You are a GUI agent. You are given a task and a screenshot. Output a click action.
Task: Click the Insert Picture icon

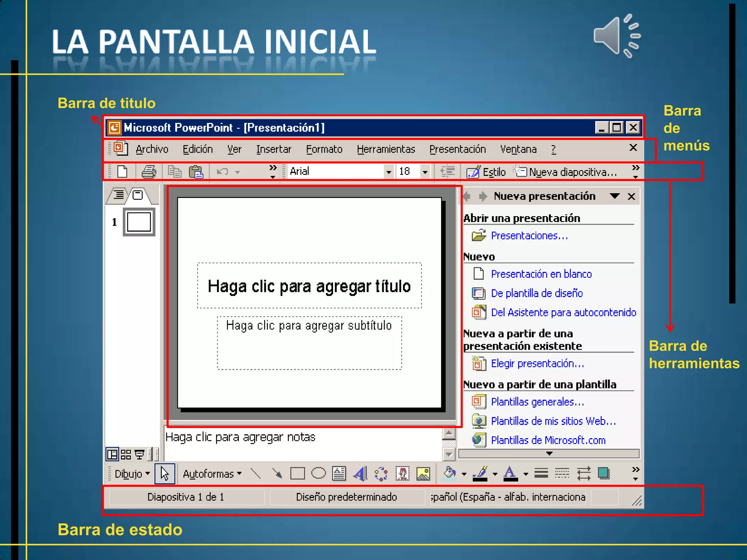click(x=423, y=474)
